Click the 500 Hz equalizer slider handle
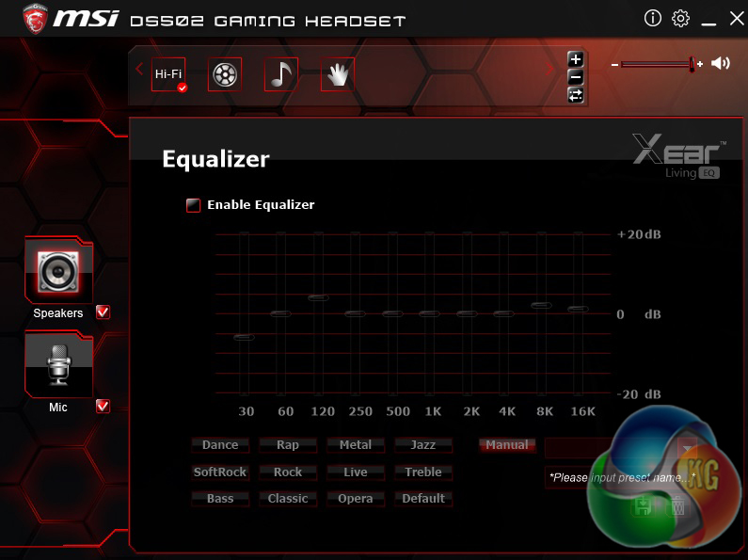 [392, 313]
